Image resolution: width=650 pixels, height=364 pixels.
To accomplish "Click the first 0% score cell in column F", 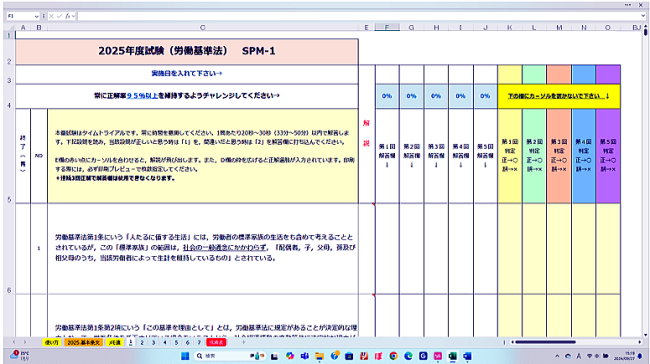I will (x=387, y=96).
